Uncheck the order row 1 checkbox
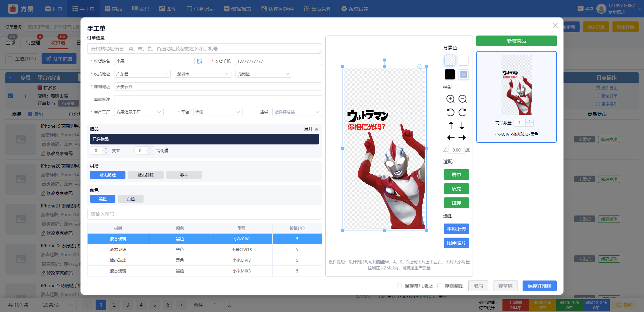Image resolution: width=644 pixels, height=312 pixels. (x=10, y=96)
